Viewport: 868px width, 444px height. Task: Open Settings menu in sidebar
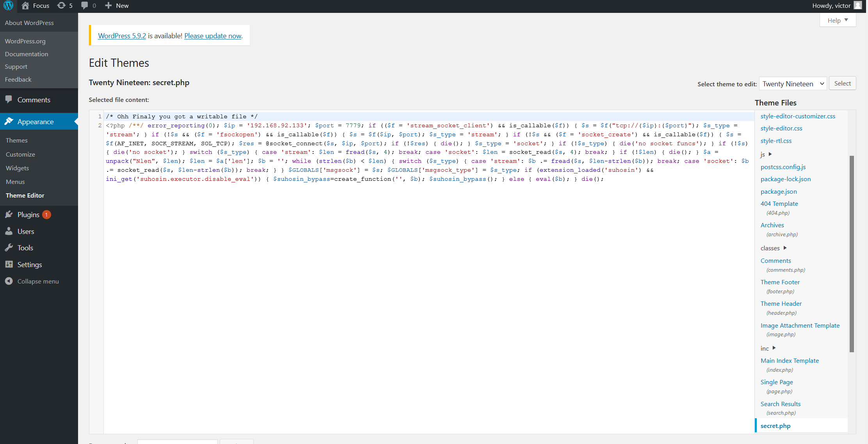coord(30,264)
